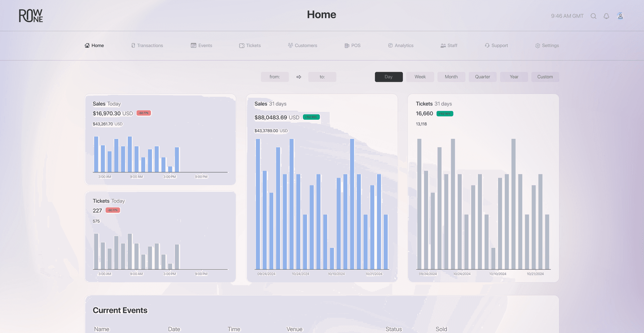Choose the Quarter time range
Image resolution: width=644 pixels, height=333 pixels.
click(482, 77)
